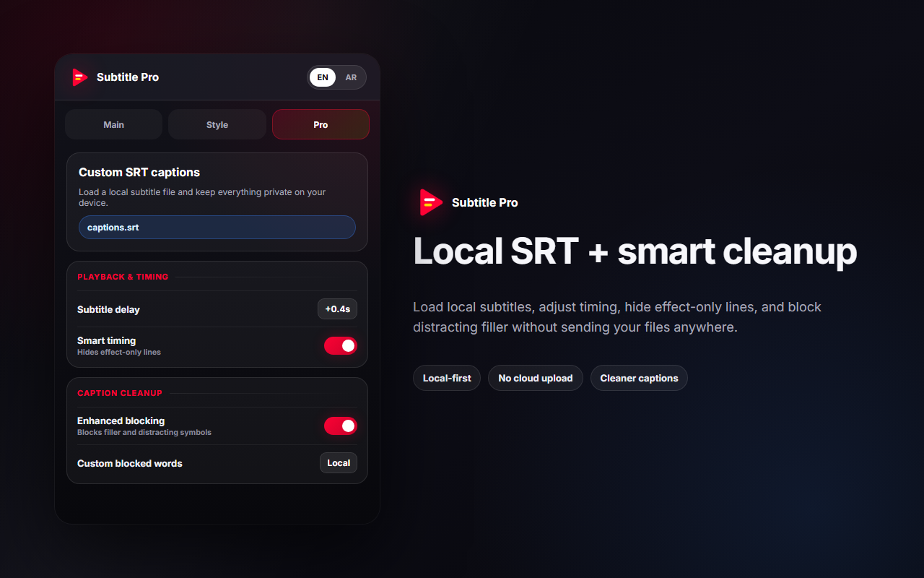The width and height of the screenshot is (924, 578).
Task: Disable the Smart timing switch
Action: click(x=341, y=346)
